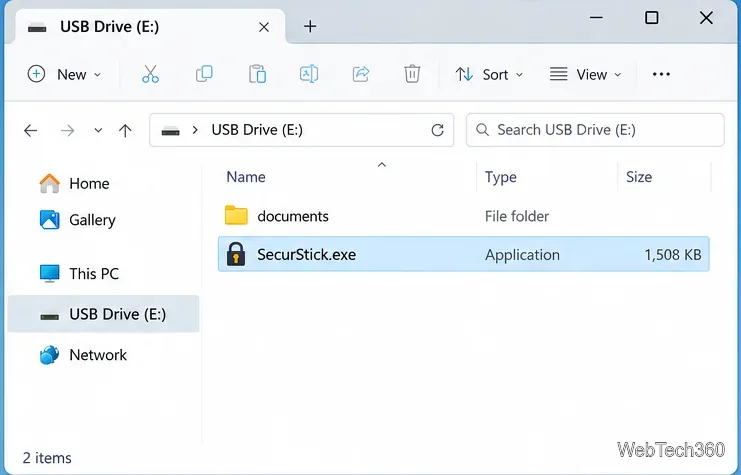Sort by the Type column header
The image size is (741, 475).
(x=500, y=177)
